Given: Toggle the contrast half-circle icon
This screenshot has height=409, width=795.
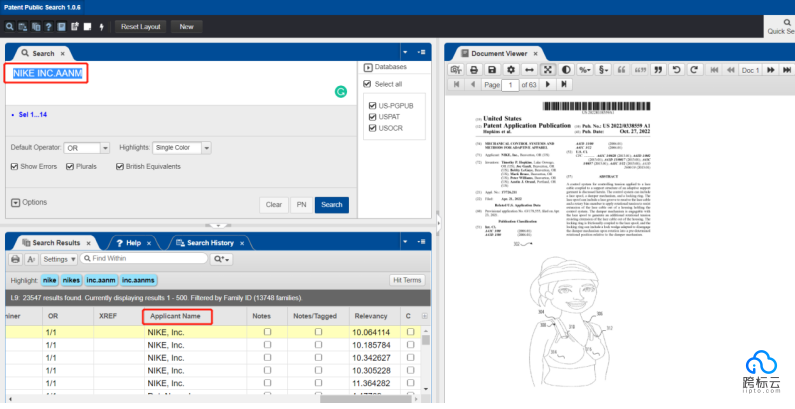Looking at the screenshot, I should click(x=566, y=70).
